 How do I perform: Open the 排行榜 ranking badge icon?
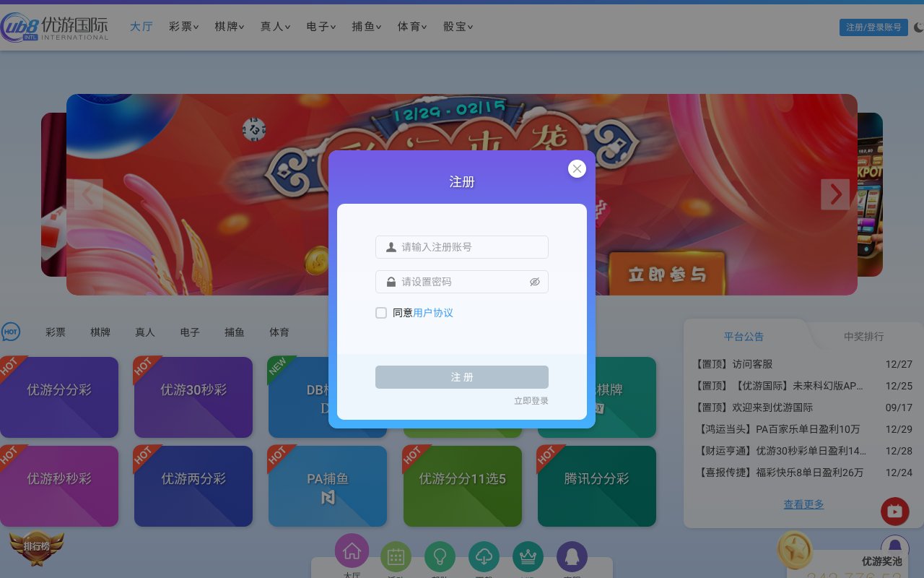[x=36, y=548]
